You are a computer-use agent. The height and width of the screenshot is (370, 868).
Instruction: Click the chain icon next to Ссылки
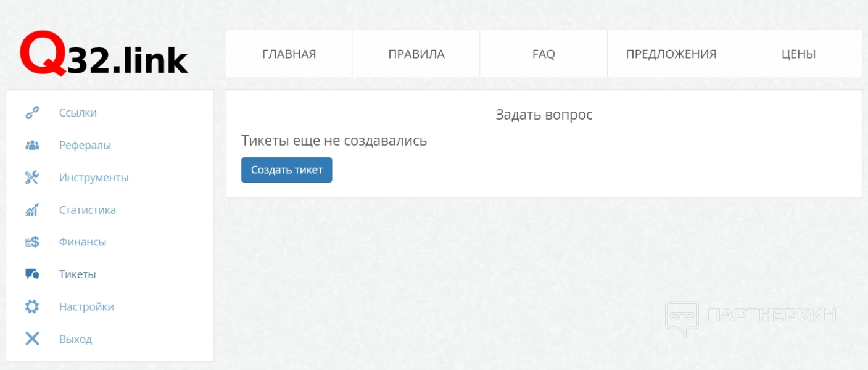pyautogui.click(x=32, y=113)
